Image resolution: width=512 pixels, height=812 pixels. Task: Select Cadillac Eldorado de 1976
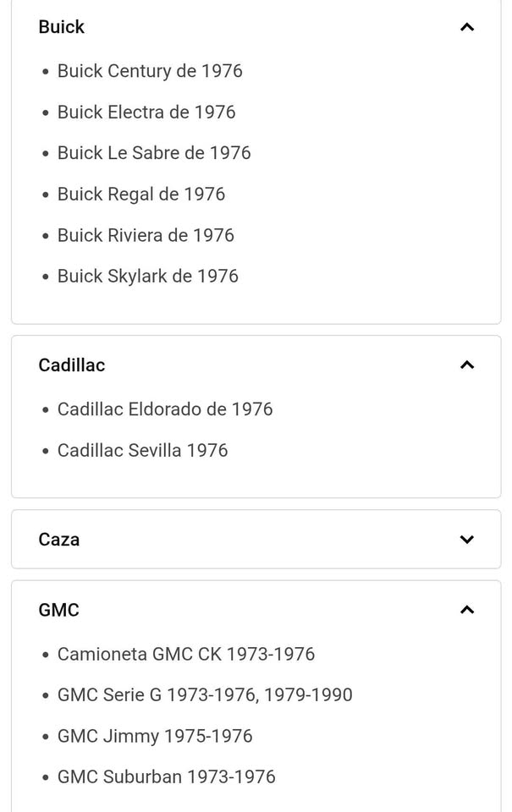point(165,409)
